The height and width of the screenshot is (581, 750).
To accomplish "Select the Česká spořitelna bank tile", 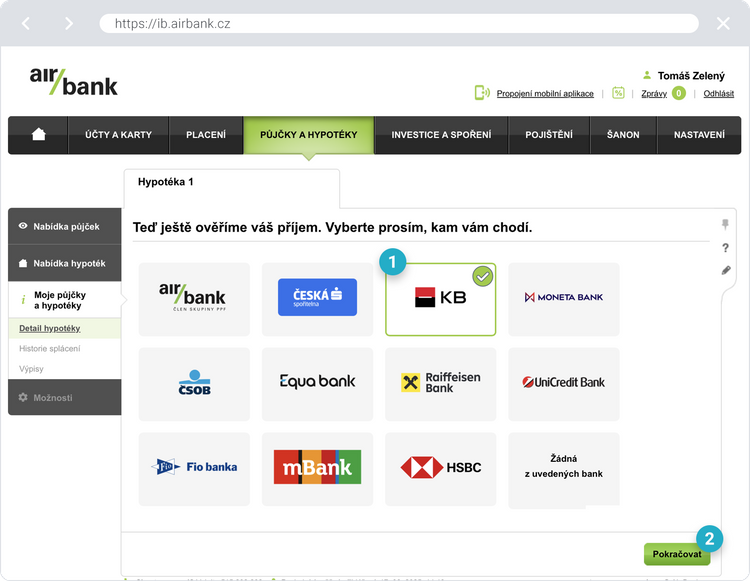I will (x=317, y=298).
